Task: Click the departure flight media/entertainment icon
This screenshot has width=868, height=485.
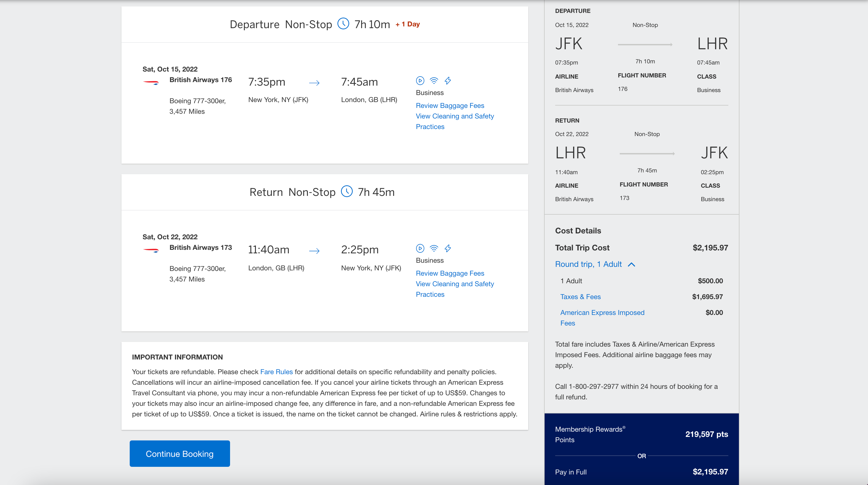Action: tap(420, 80)
